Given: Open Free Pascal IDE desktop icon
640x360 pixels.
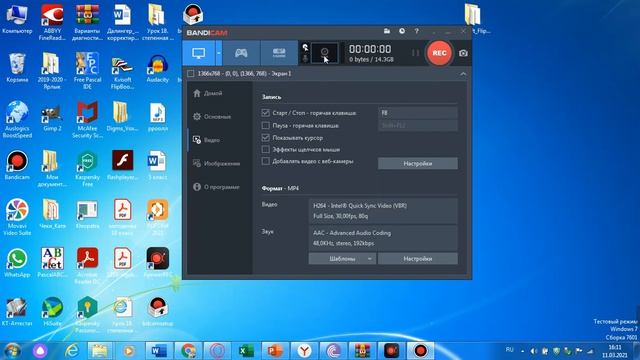Looking at the screenshot, I should (87, 71).
